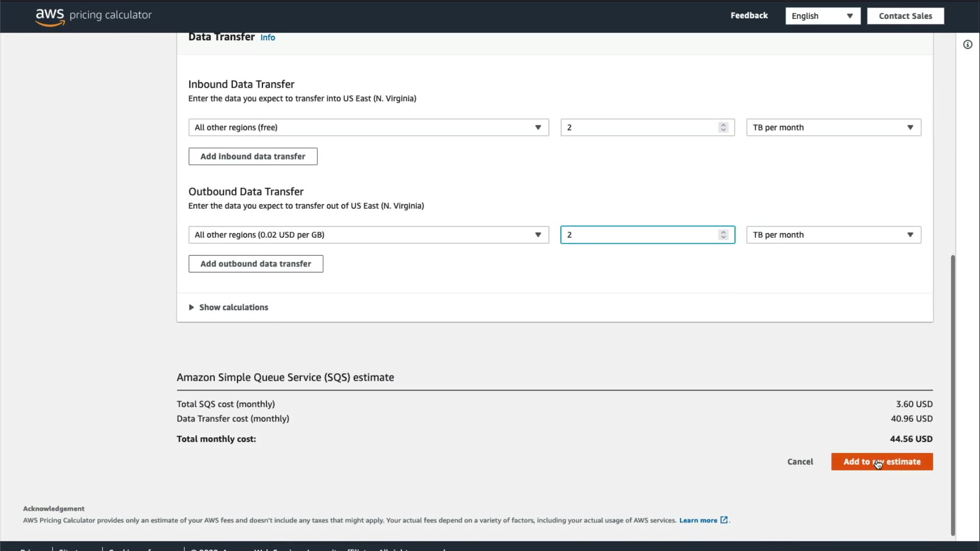The image size is (980, 551).
Task: Open the inbound region source dropdown
Action: pyautogui.click(x=368, y=128)
